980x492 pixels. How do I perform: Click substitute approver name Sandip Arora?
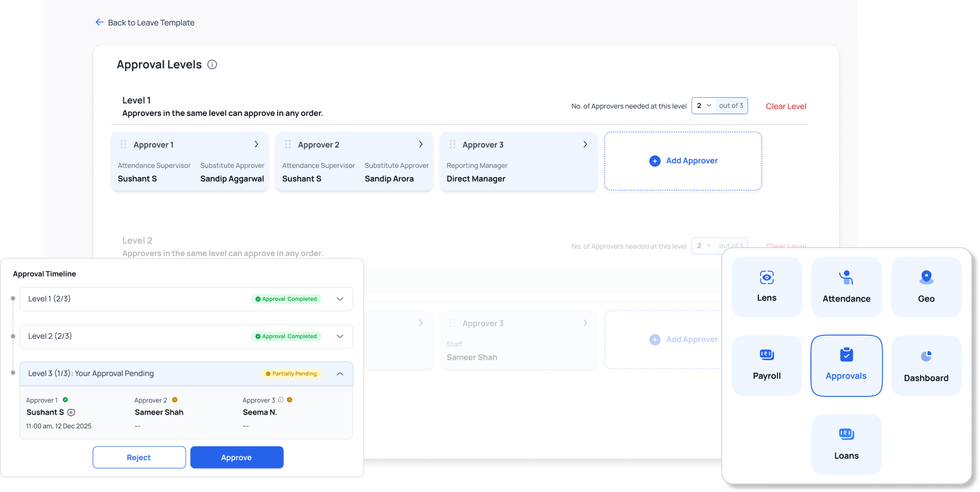[389, 179]
